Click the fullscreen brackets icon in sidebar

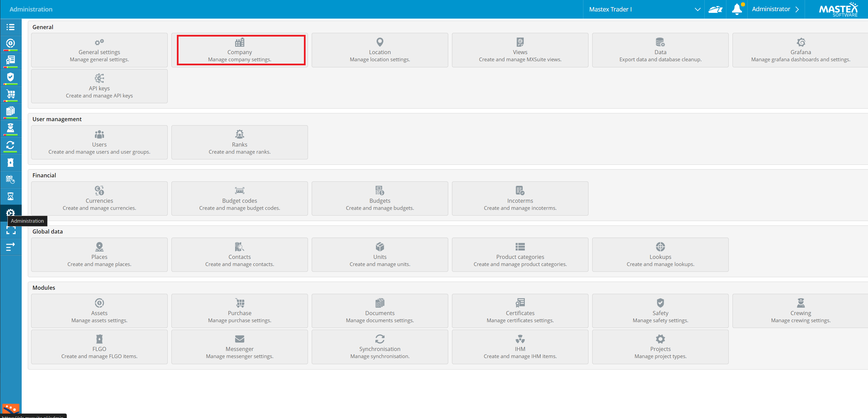click(11, 230)
